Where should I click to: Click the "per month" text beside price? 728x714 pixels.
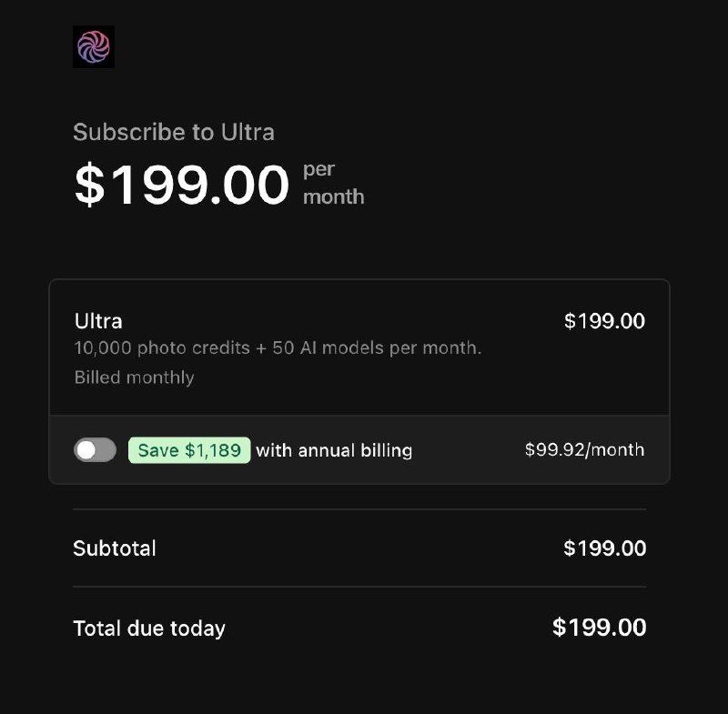click(x=333, y=184)
